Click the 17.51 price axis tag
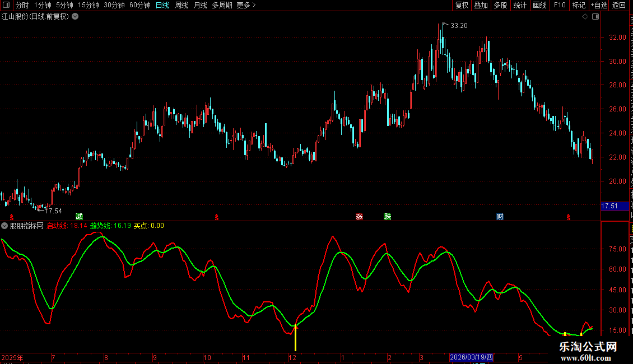 [x=615, y=206]
